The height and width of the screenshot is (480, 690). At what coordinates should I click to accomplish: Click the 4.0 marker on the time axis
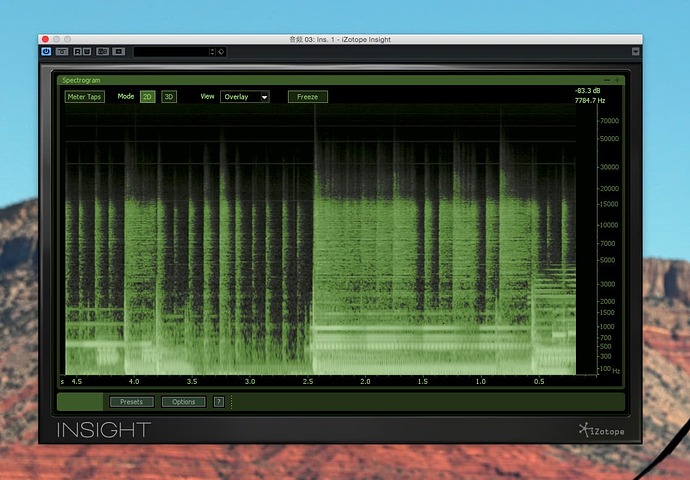point(134,381)
